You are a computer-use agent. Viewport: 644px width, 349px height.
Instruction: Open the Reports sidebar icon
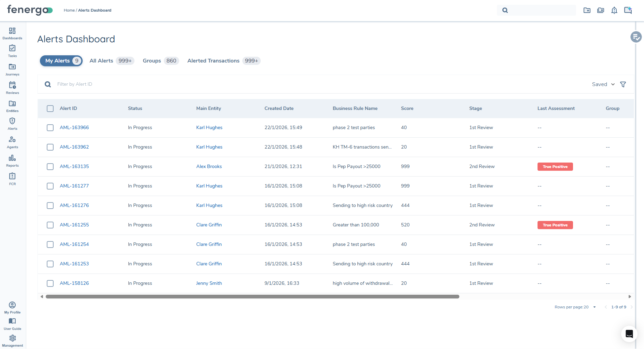point(12,160)
